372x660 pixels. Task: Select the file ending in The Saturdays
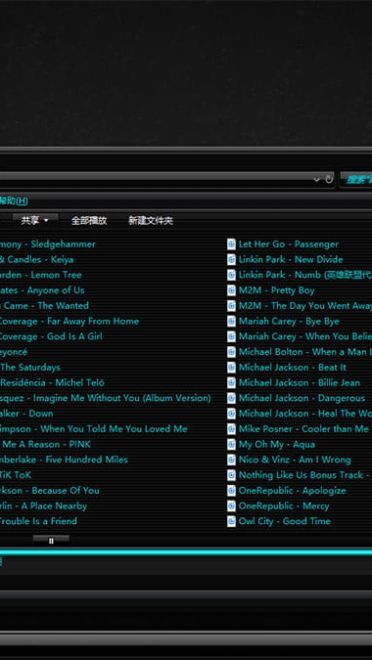point(30,367)
